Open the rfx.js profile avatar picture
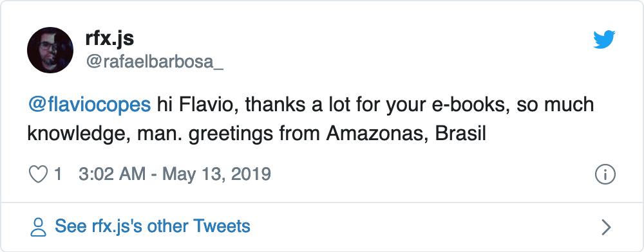The image size is (644, 252). (x=50, y=50)
